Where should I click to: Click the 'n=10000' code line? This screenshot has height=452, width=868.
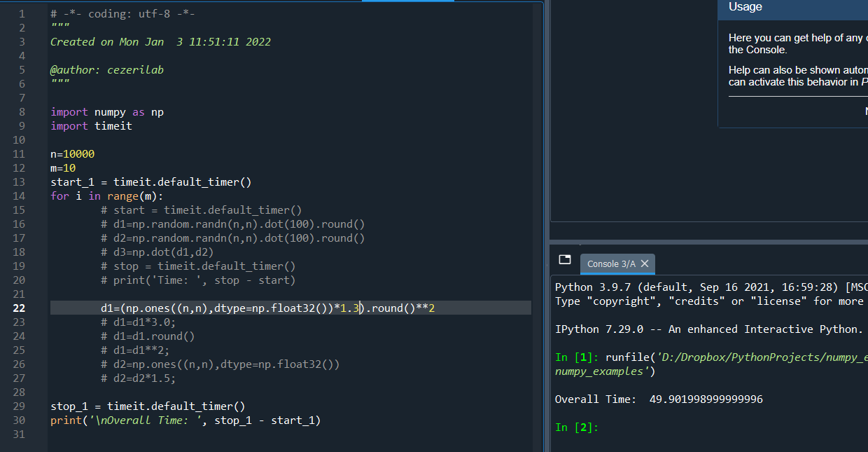(x=72, y=154)
